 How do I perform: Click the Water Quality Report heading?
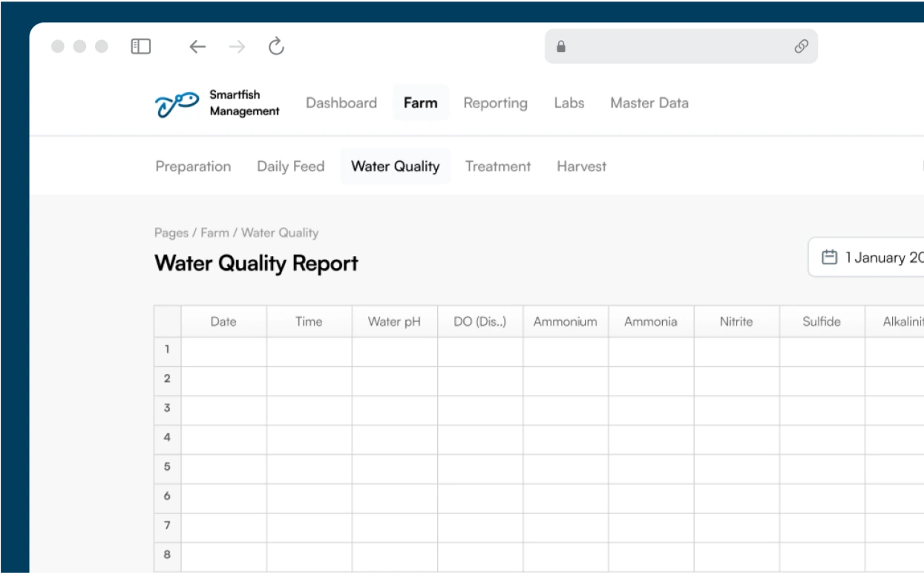(256, 263)
